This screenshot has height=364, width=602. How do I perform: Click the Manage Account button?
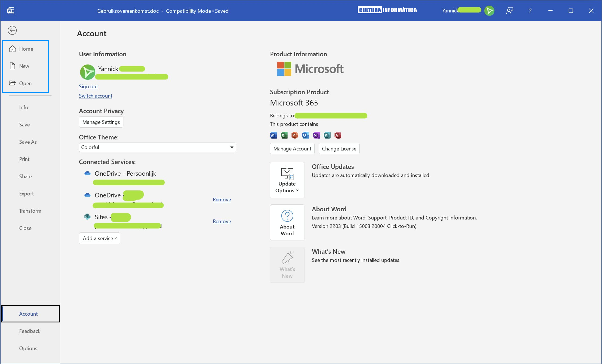pos(292,148)
